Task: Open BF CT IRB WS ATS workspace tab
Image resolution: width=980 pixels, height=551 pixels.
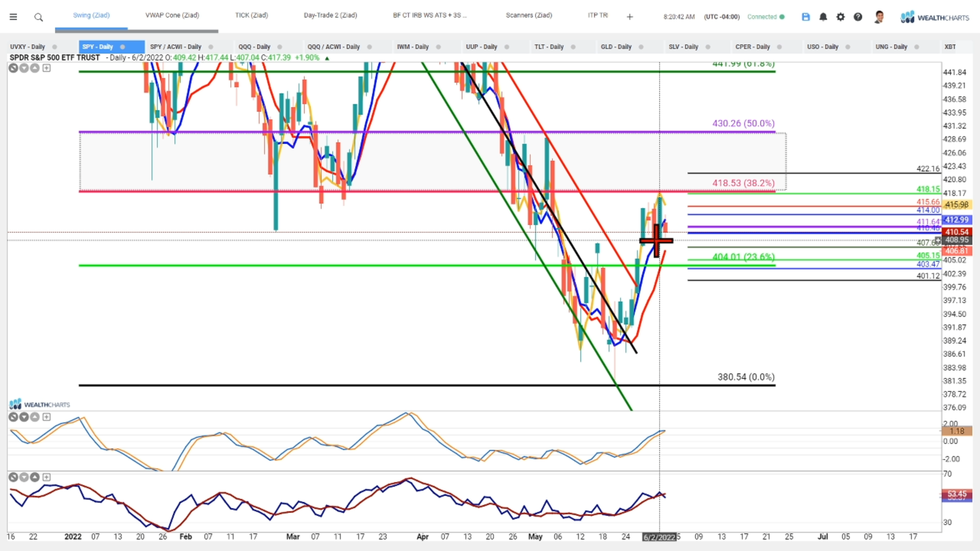Action: tap(430, 15)
